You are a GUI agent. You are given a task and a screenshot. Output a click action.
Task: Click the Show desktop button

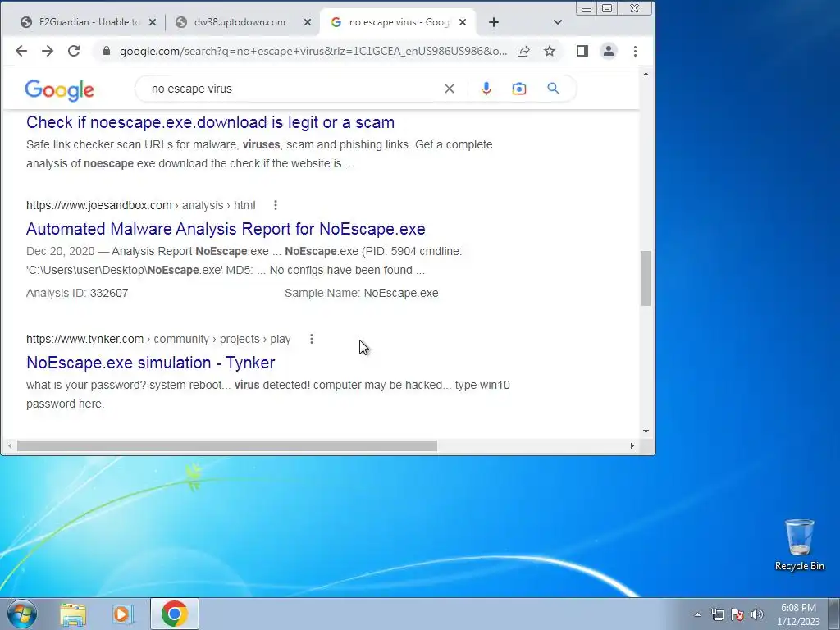coord(834,614)
